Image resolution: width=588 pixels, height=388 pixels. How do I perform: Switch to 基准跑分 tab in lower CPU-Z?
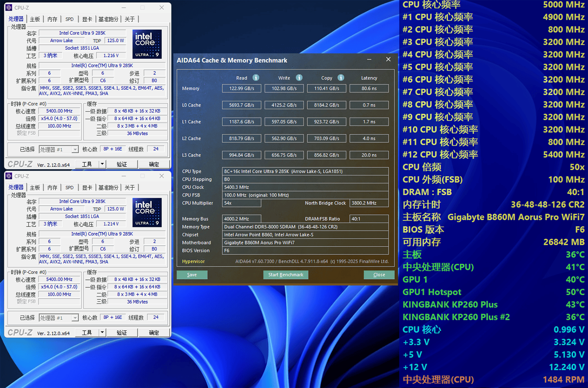click(108, 188)
